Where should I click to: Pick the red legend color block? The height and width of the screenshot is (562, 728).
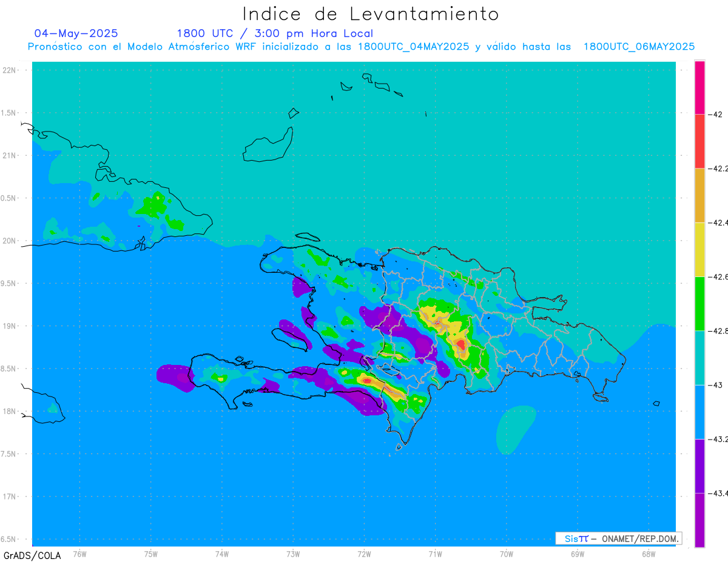[699, 141]
